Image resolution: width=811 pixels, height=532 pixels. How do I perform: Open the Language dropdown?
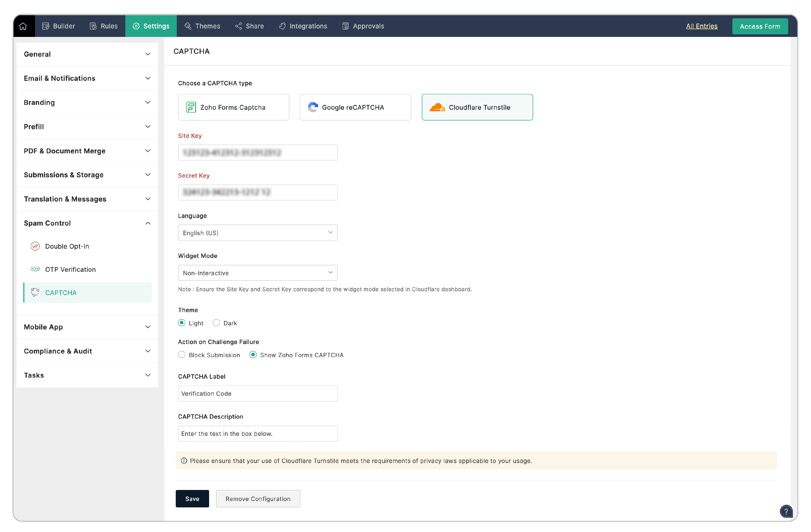258,233
